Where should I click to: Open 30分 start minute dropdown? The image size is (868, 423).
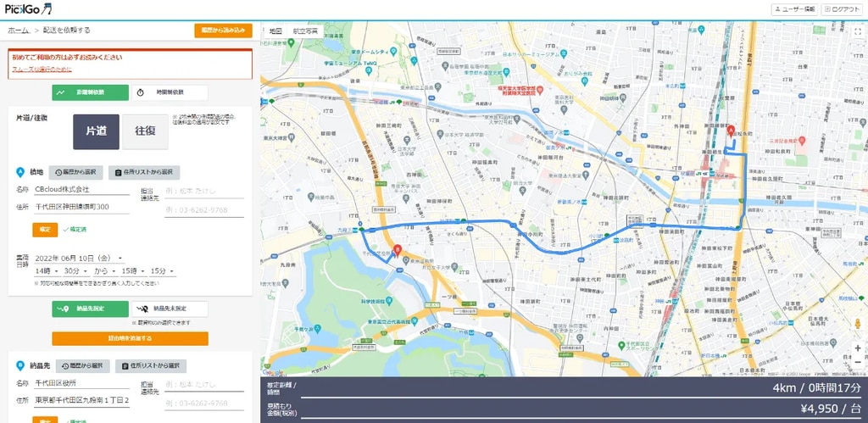coord(75,271)
